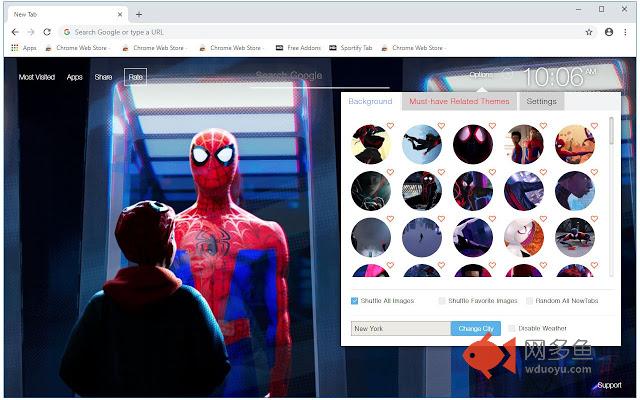Favorite the fourth top-row thumbnail heart

[543, 126]
